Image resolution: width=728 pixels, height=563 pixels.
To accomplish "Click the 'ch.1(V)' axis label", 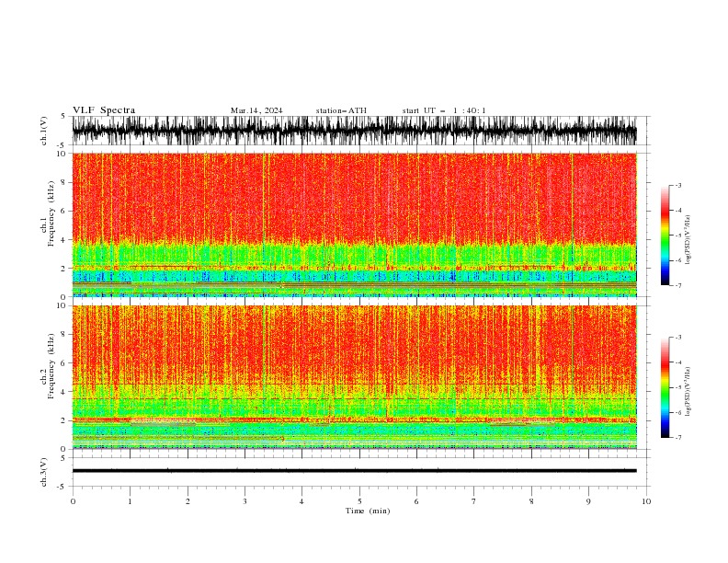I will (44, 131).
